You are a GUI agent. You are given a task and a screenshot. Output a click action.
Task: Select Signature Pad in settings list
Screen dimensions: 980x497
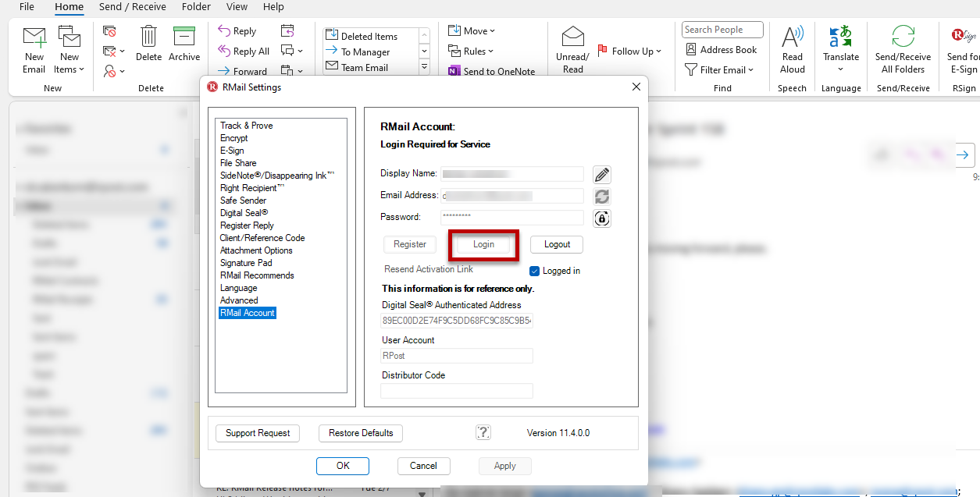[246, 263]
